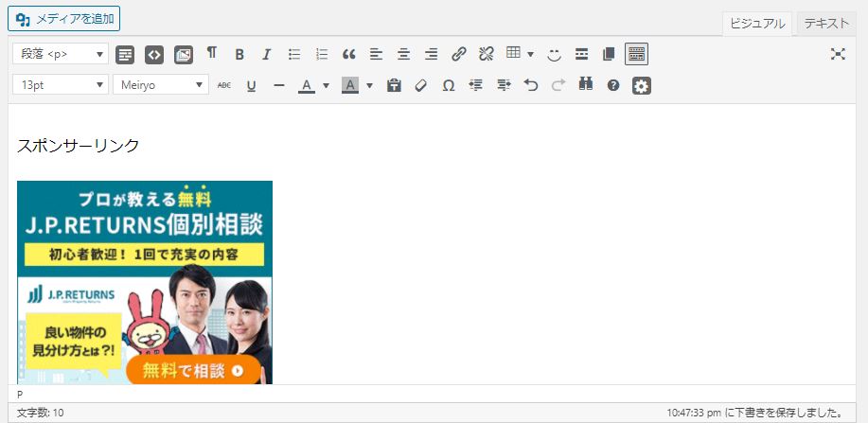The image size is (868, 423).
Task: Toggle italic formatting
Action: point(267,54)
